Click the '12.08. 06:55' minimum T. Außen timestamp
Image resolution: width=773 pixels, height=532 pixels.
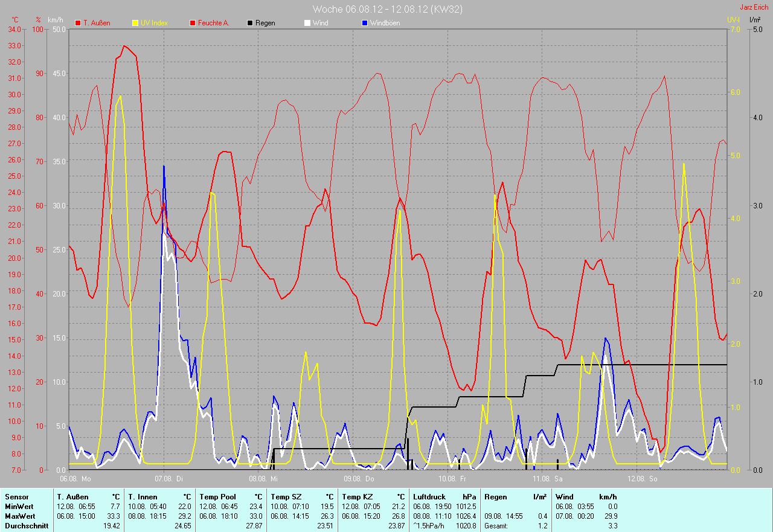click(76, 506)
